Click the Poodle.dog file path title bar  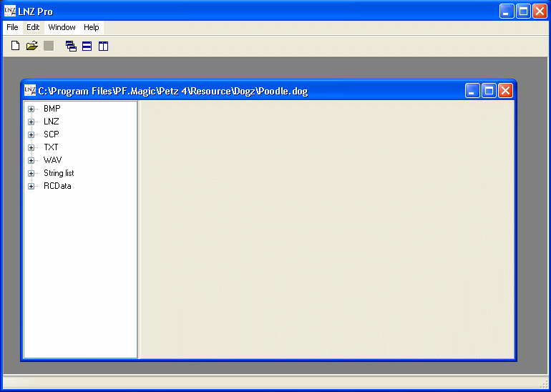pyautogui.click(x=173, y=92)
